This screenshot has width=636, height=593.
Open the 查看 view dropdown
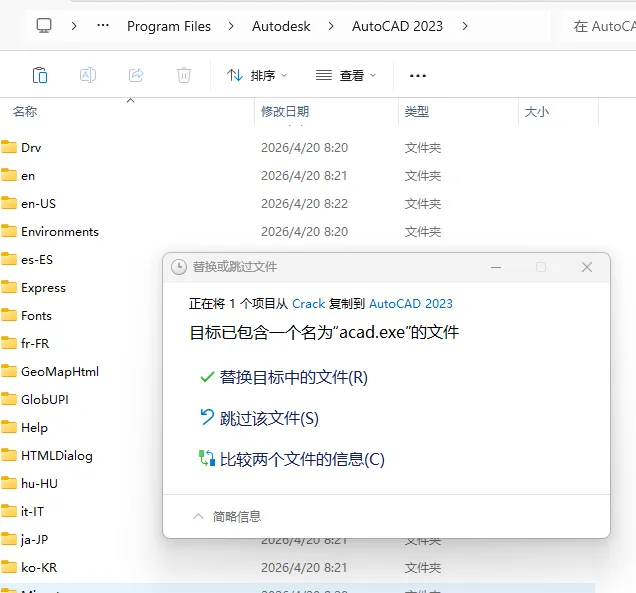point(346,75)
